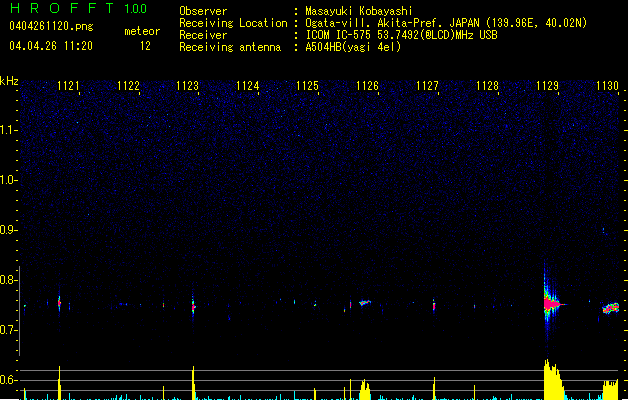
Task: Click the 1.0 kHz axis label
Action: pos(8,180)
